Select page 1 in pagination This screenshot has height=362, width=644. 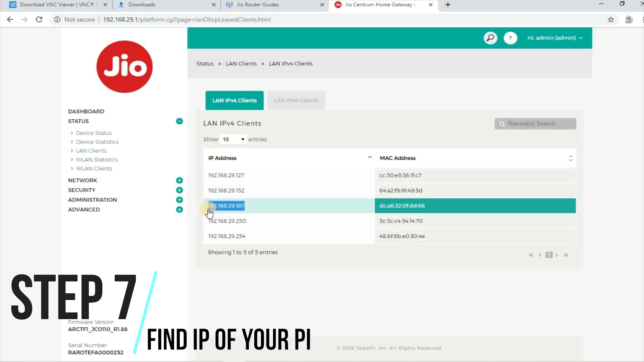(549, 255)
